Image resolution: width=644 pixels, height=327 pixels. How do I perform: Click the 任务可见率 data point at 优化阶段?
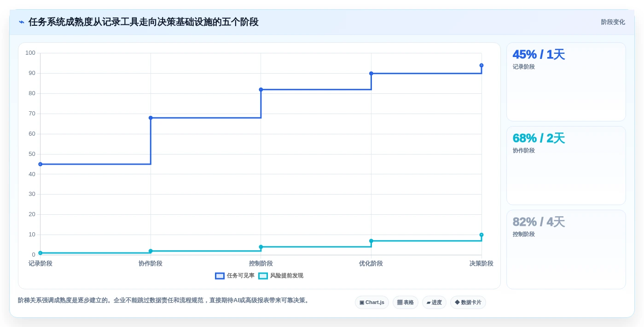(371, 74)
